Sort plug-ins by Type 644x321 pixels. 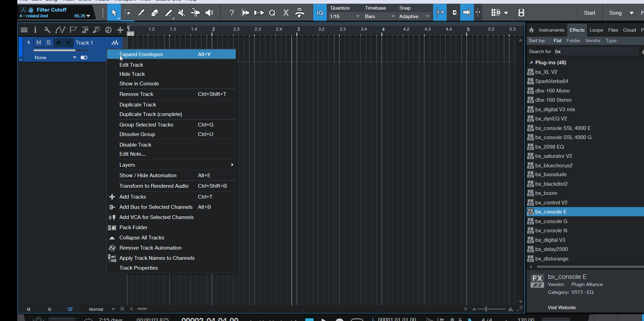(611, 40)
